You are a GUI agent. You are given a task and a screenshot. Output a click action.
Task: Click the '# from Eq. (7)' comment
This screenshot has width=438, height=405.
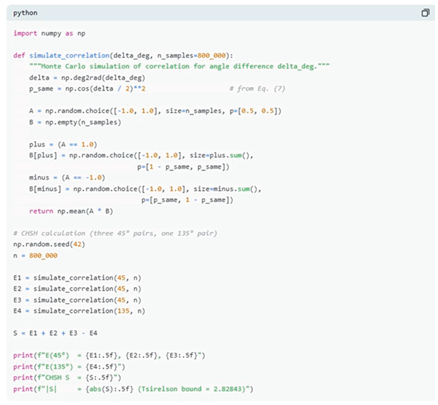[257, 89]
